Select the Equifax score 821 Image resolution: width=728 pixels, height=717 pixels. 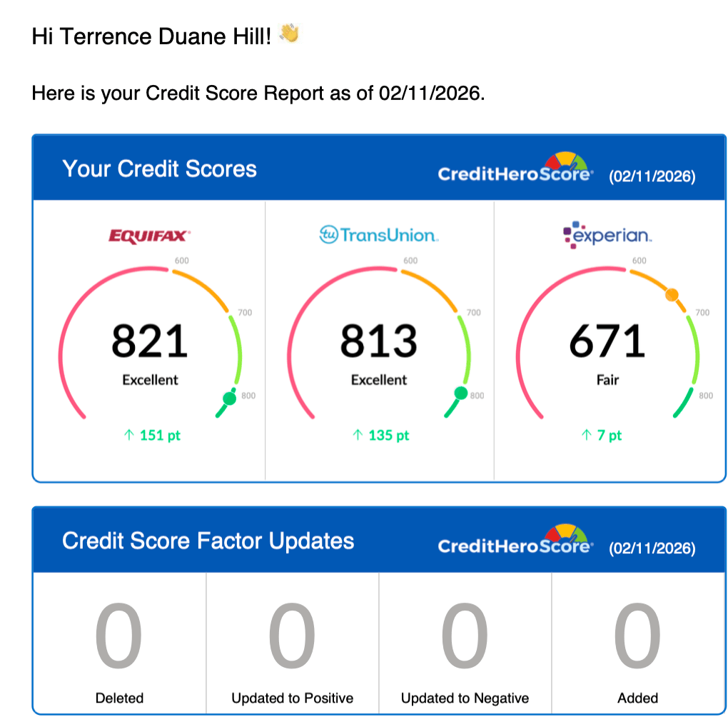(150, 341)
